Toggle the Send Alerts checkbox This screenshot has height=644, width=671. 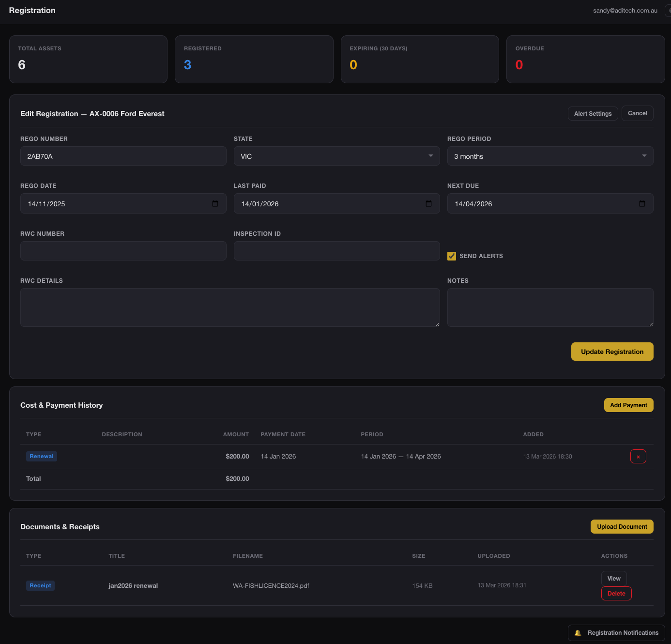452,256
